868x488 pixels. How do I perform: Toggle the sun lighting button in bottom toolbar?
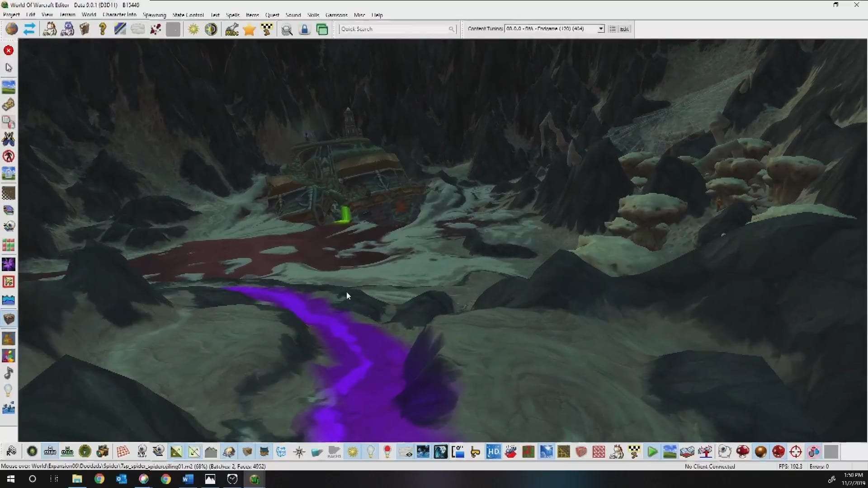353,451
